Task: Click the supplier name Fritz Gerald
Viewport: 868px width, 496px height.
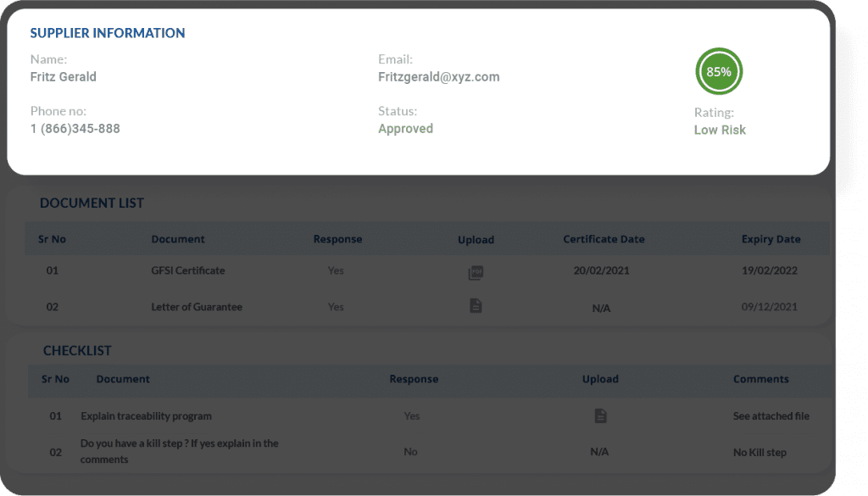Action: [64, 77]
